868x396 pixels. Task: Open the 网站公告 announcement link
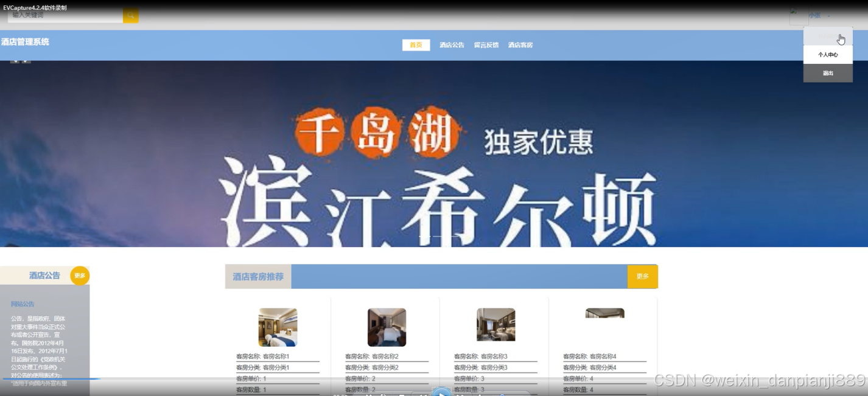click(23, 304)
